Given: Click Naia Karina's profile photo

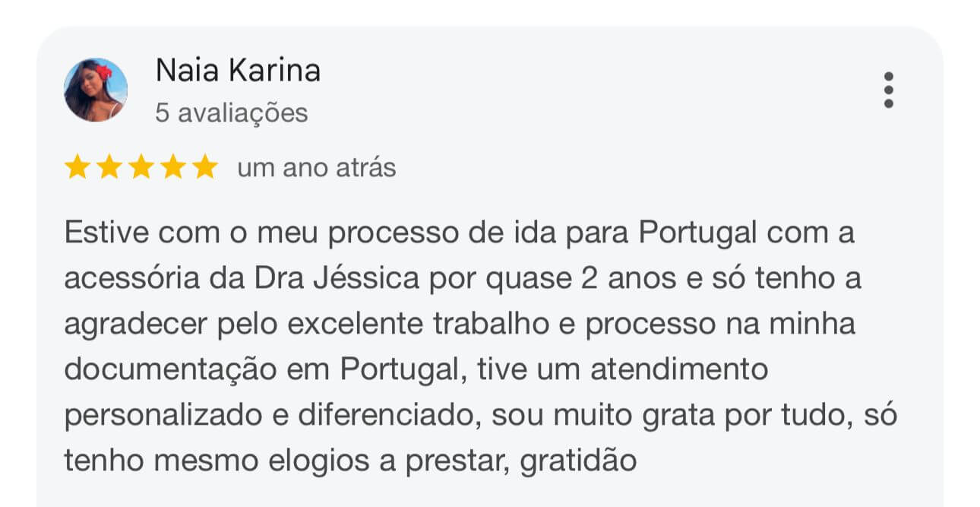Looking at the screenshot, I should tap(95, 90).
